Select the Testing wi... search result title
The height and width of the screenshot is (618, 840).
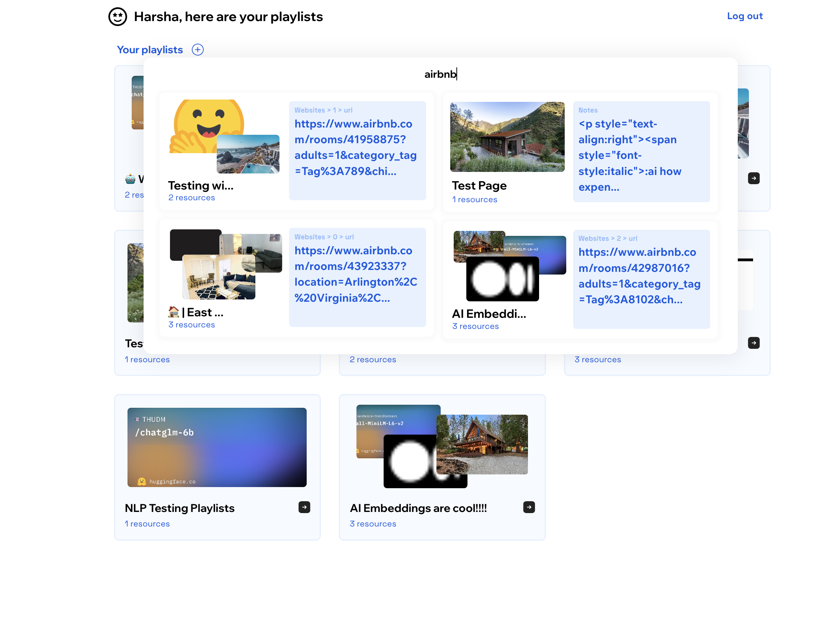point(201,186)
